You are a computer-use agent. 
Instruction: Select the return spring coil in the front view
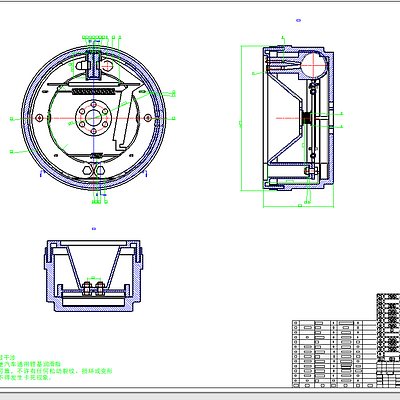pyautogui.click(x=94, y=91)
